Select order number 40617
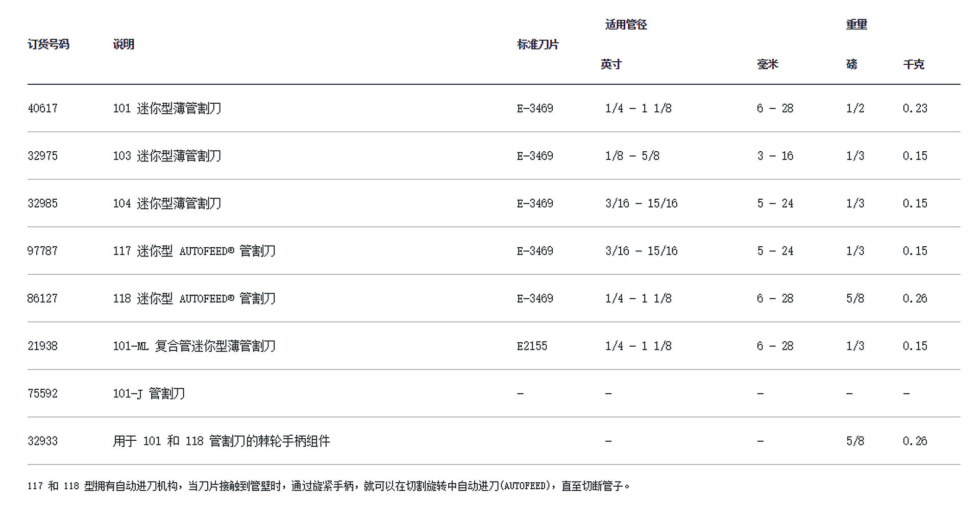The image size is (980, 522). [42, 108]
